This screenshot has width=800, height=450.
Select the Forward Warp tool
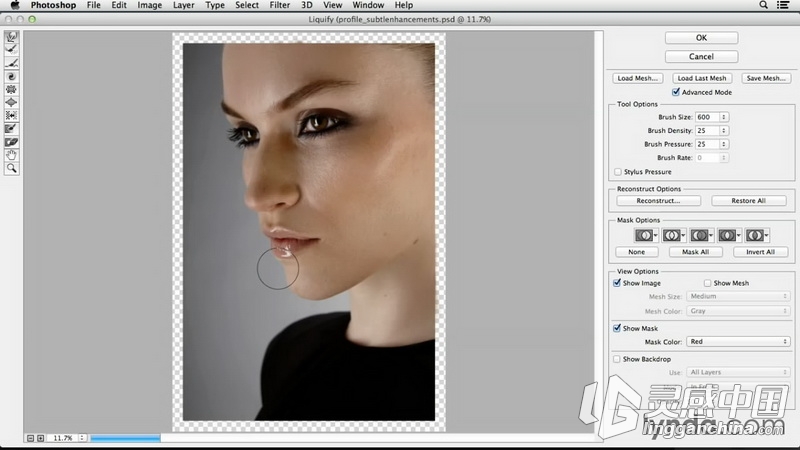pyautogui.click(x=11, y=37)
